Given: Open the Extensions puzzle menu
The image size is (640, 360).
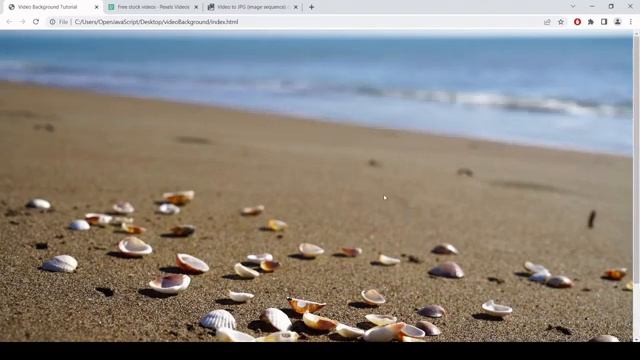Looking at the screenshot, I should 591,22.
